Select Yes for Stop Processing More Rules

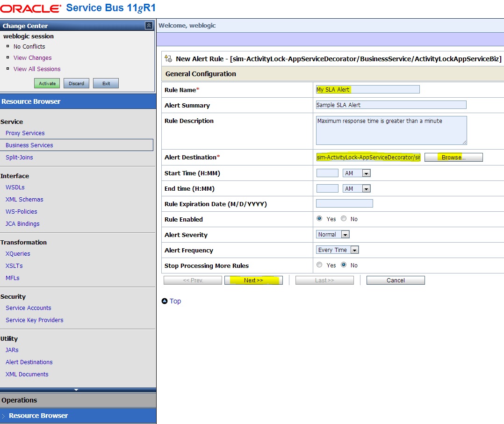point(319,265)
